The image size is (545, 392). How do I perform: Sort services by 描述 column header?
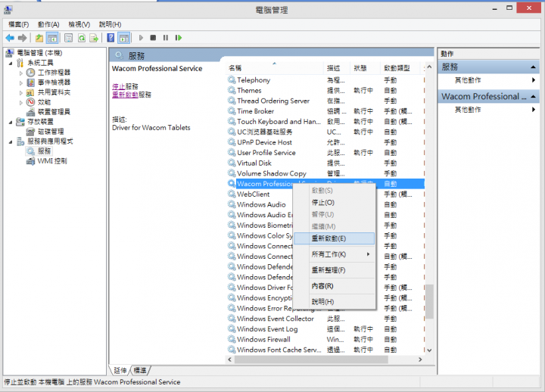point(336,68)
